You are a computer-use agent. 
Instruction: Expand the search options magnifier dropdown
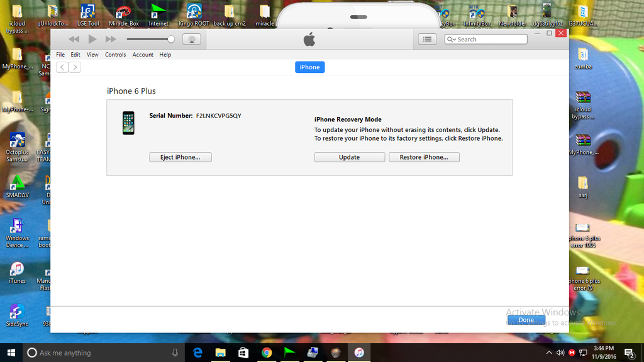coord(451,39)
